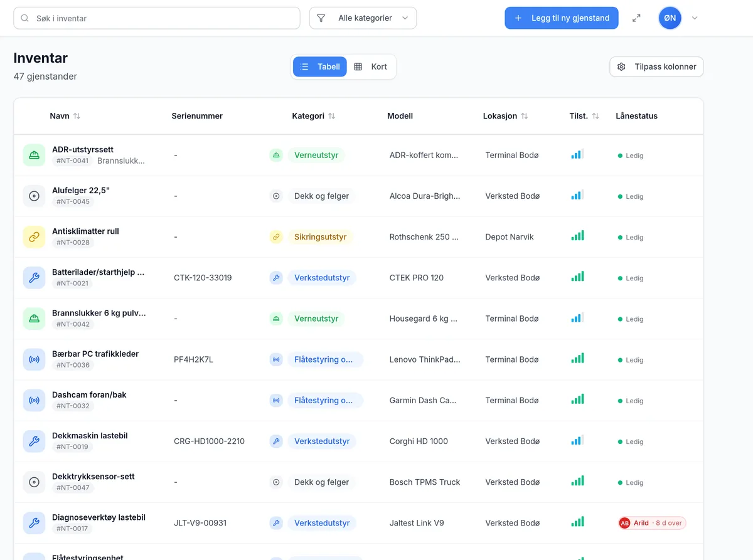Image resolution: width=753 pixels, height=560 pixels.
Task: Open Tilpass kolonner settings
Action: [656, 66]
